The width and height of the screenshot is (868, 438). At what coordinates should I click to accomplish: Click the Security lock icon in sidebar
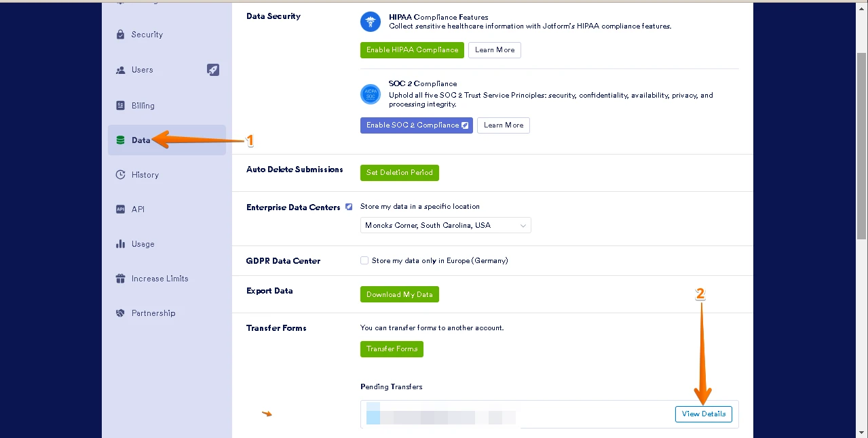[121, 35]
